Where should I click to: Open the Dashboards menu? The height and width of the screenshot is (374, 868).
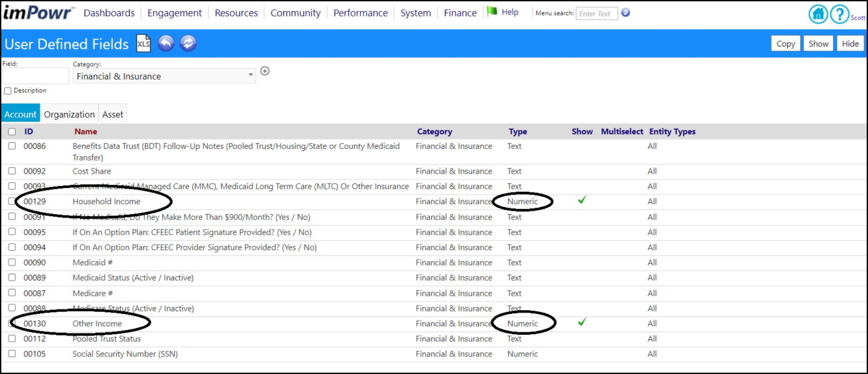[109, 12]
